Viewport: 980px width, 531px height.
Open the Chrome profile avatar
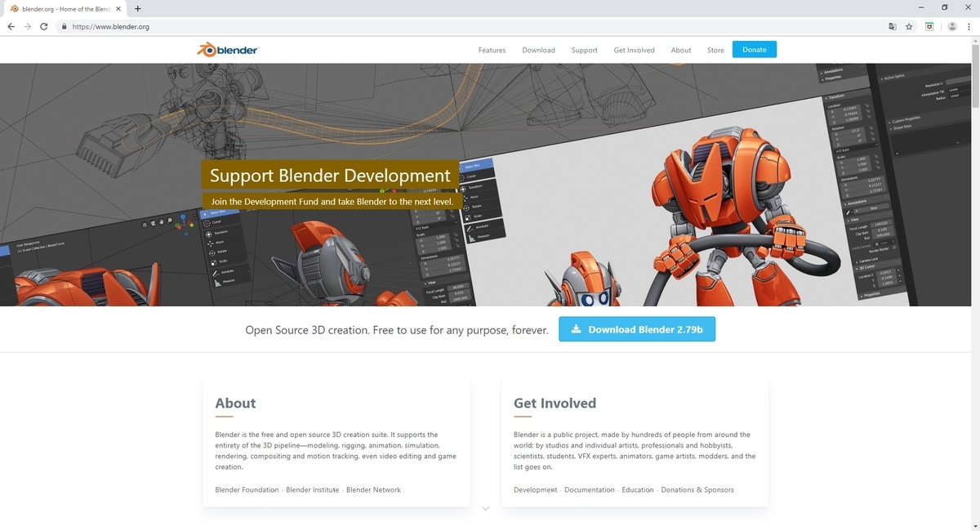pyautogui.click(x=951, y=26)
